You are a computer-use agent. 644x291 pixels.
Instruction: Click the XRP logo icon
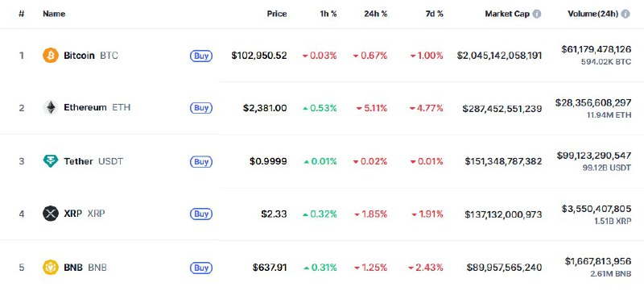(x=51, y=214)
